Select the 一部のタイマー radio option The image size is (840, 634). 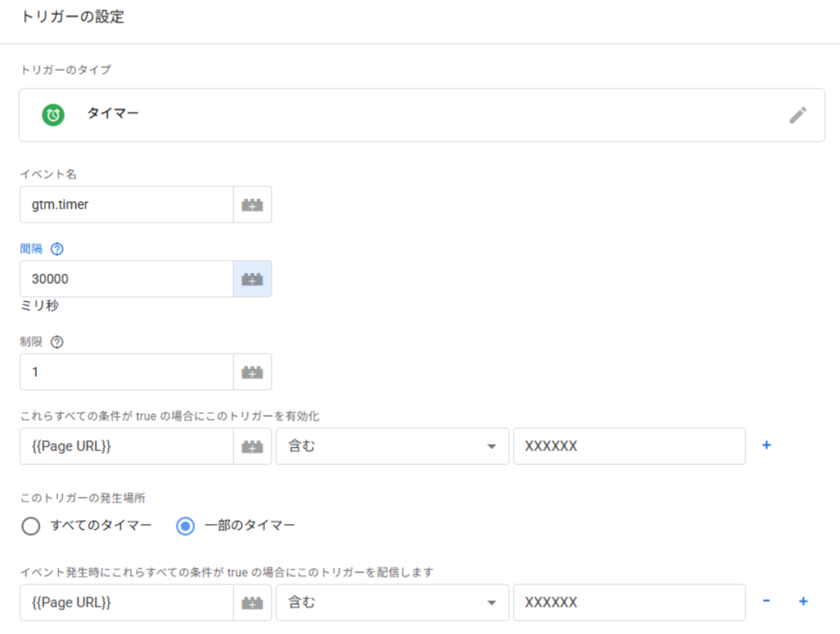click(185, 526)
